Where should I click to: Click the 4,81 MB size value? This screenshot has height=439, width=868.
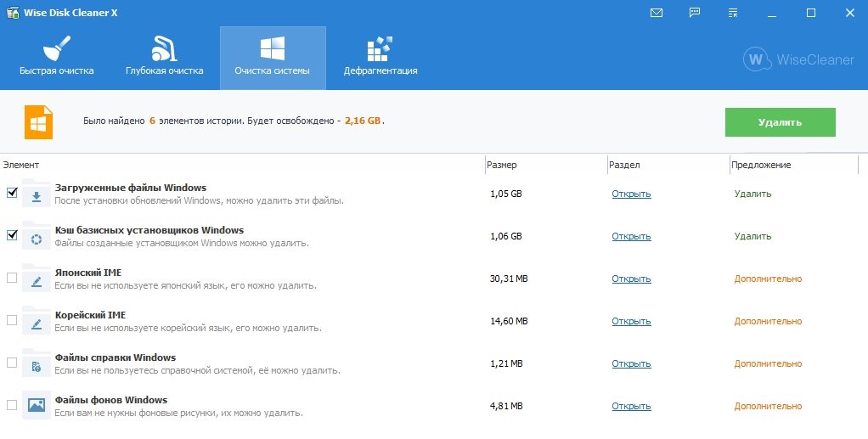point(506,407)
